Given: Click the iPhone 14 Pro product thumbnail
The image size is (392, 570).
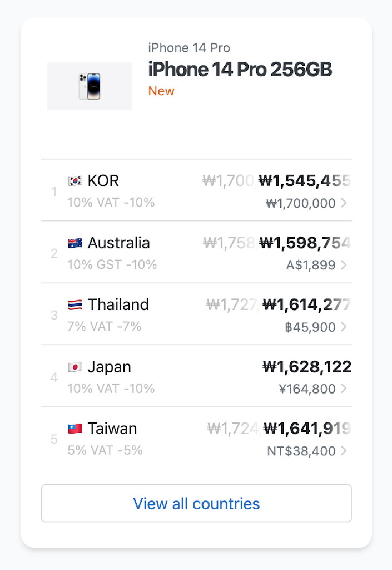Looking at the screenshot, I should 89,86.
